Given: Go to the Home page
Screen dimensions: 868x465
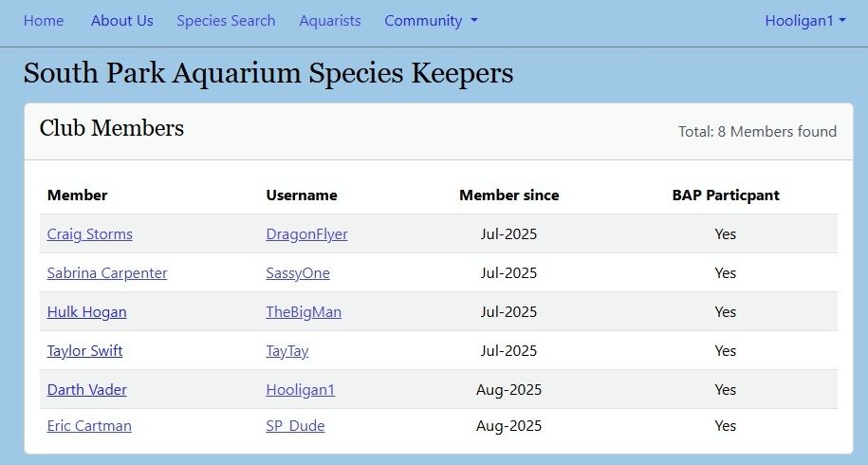Looking at the screenshot, I should coord(44,21).
